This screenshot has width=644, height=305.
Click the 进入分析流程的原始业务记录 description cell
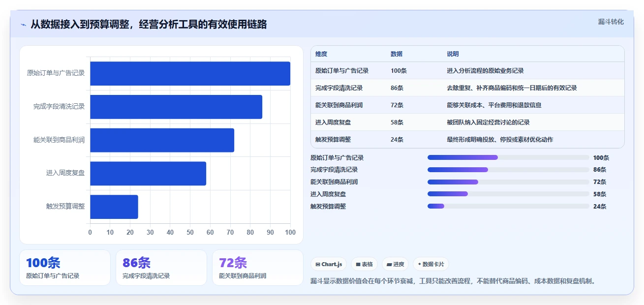click(x=485, y=71)
